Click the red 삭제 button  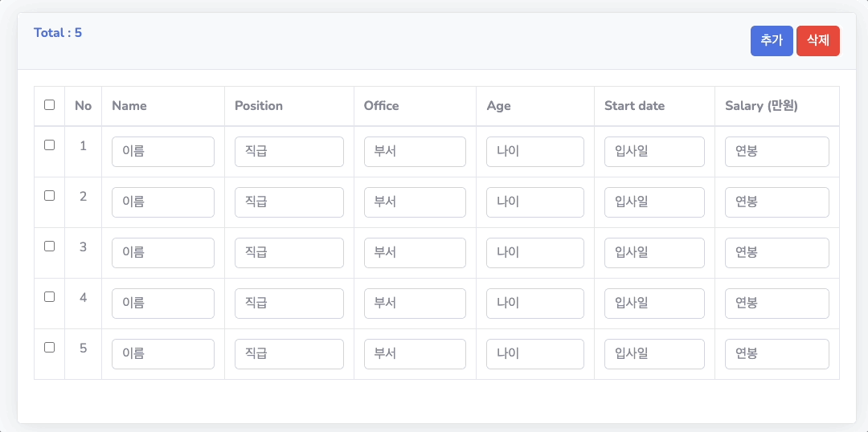click(818, 41)
